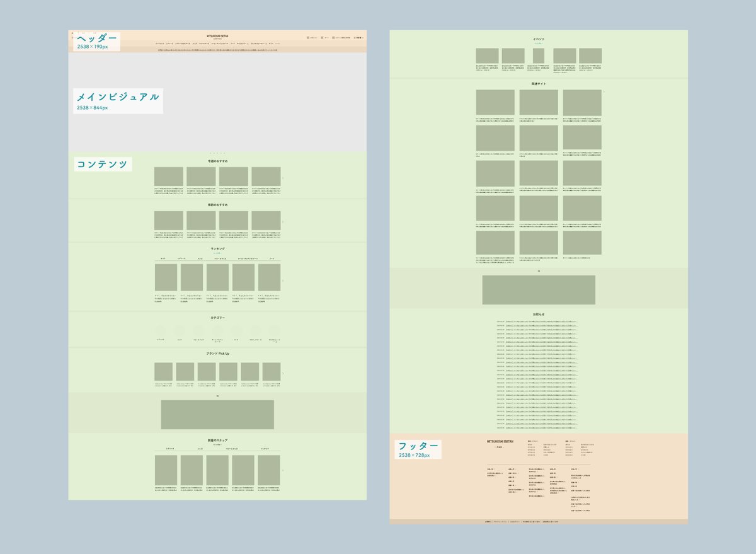The height and width of the screenshot is (554, 756).
Task: Open top-left thumbnail in 関連サイト grid
Action: tap(495, 102)
